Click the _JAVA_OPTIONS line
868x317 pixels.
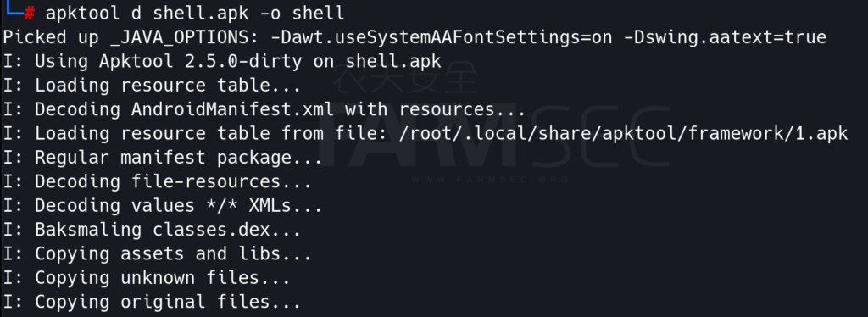(415, 37)
